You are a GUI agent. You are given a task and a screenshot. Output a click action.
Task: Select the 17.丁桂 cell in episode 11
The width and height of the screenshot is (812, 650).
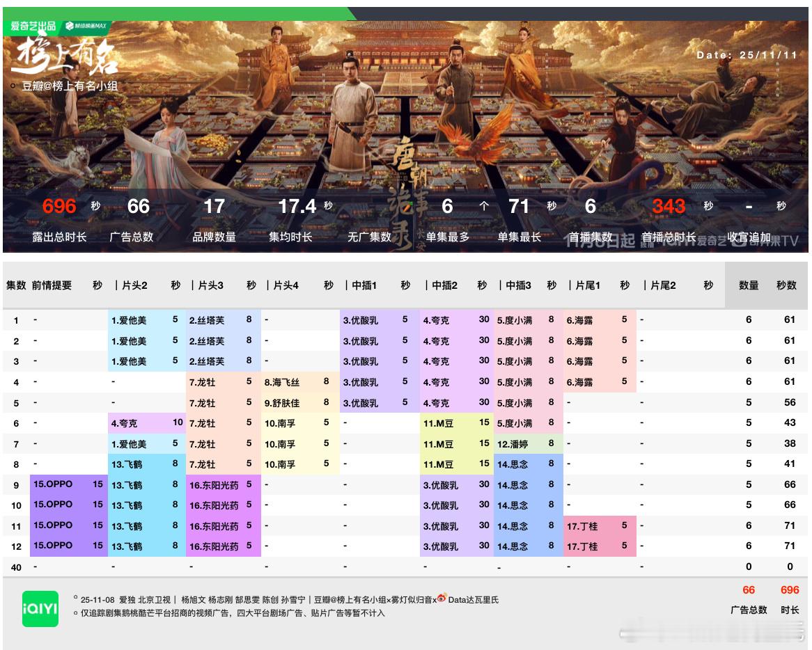pyautogui.click(x=600, y=526)
